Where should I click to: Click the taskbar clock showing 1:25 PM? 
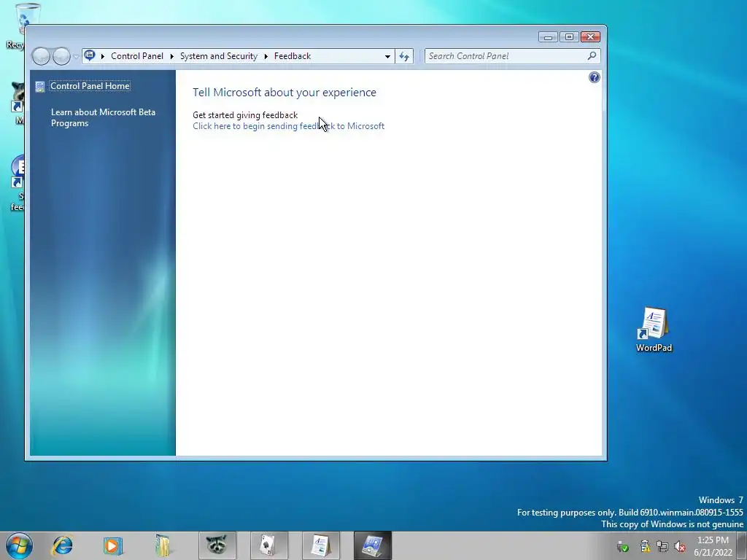713,546
